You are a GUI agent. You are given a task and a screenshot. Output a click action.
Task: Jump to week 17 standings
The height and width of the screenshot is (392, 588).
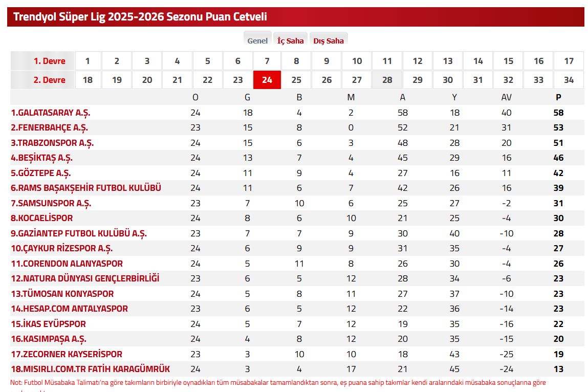(569, 61)
